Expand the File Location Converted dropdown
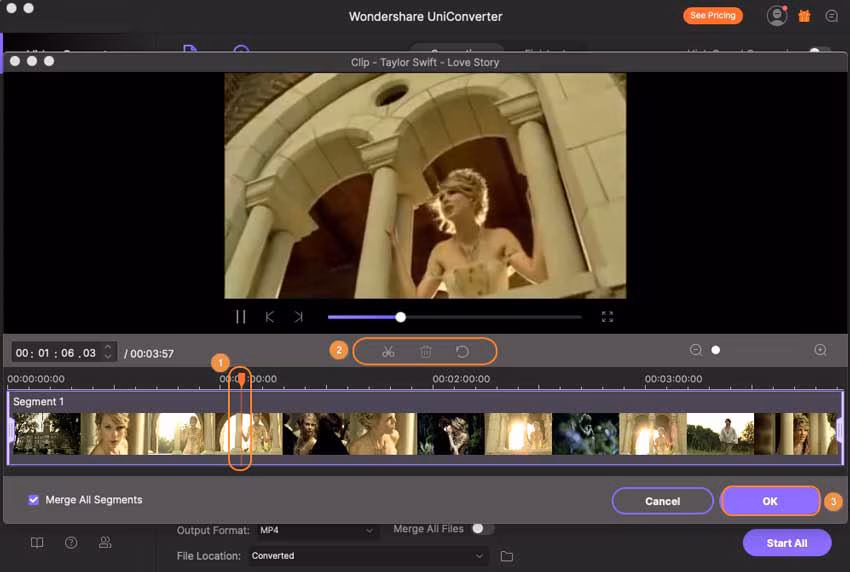The height and width of the screenshot is (572, 850). click(x=368, y=556)
